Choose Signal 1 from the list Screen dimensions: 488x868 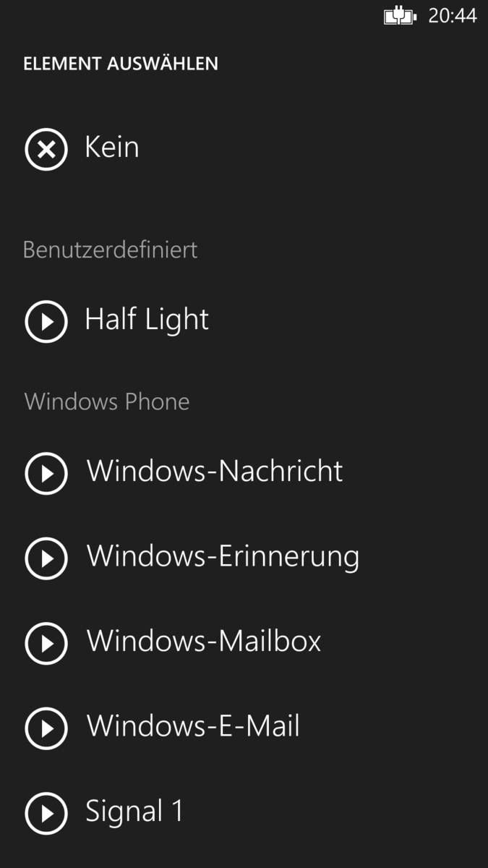tap(134, 812)
